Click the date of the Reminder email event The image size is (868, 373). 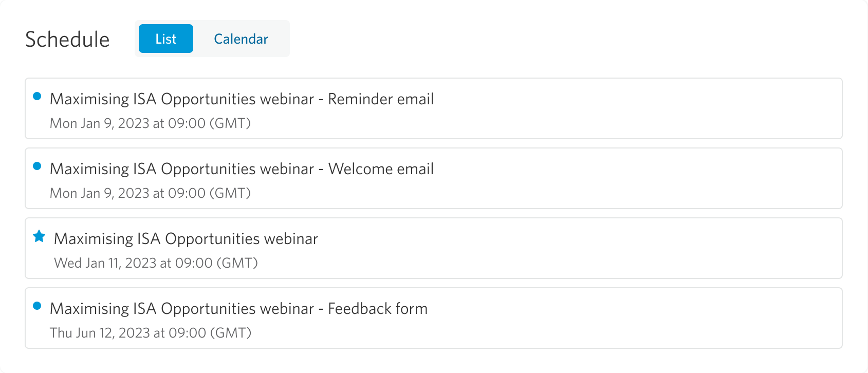(150, 123)
